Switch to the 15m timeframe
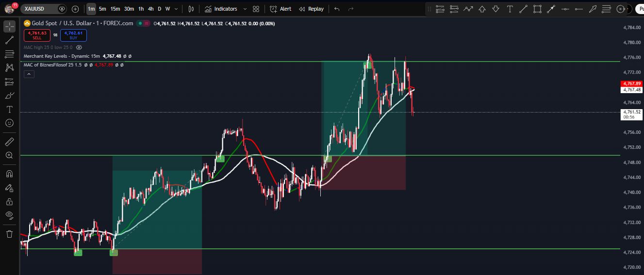 115,9
